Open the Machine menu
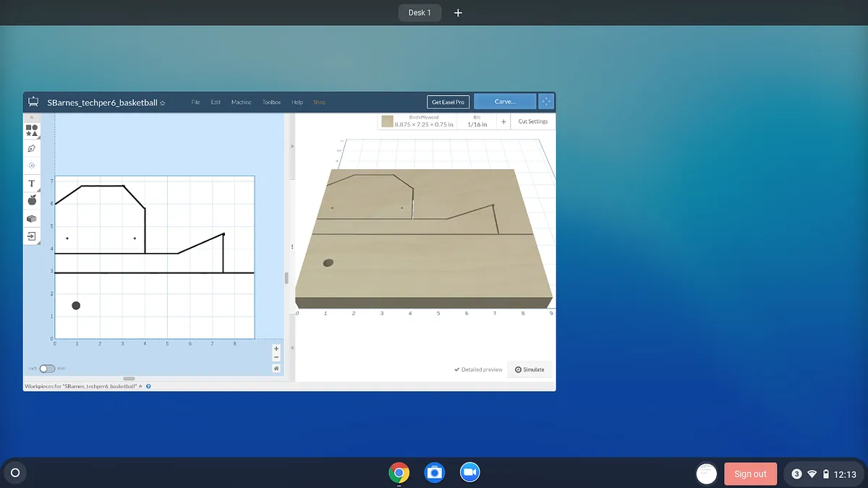The width and height of the screenshot is (868, 488). tap(241, 103)
